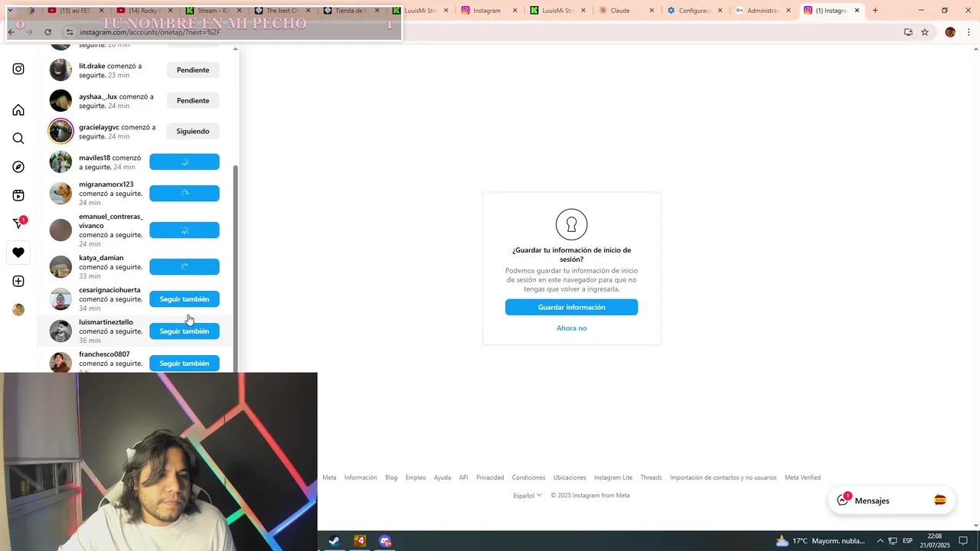The width and height of the screenshot is (980, 551).
Task: Open lit.drake profile picture
Action: (x=60, y=70)
